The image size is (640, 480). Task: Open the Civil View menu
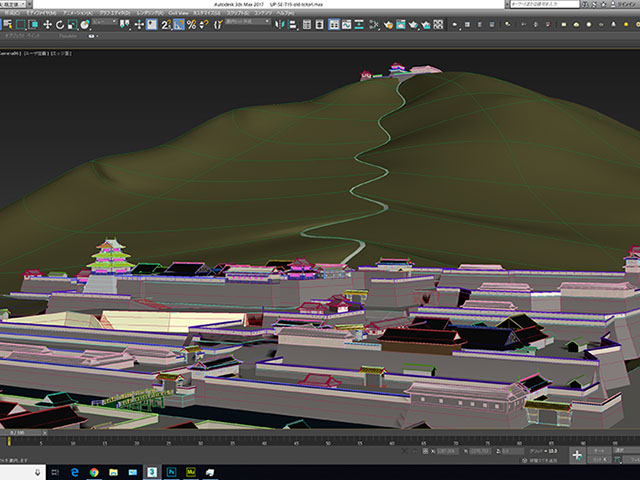(x=177, y=15)
